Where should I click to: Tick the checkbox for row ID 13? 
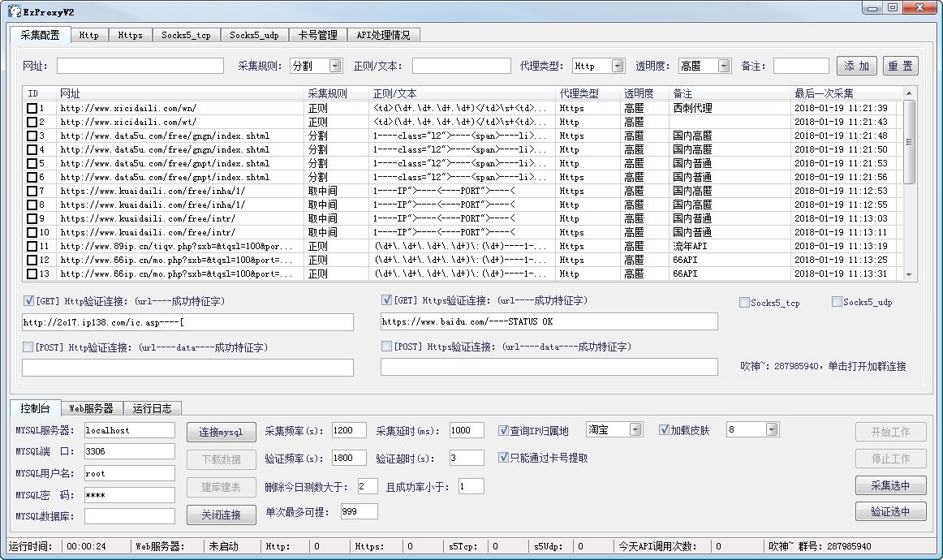click(32, 274)
